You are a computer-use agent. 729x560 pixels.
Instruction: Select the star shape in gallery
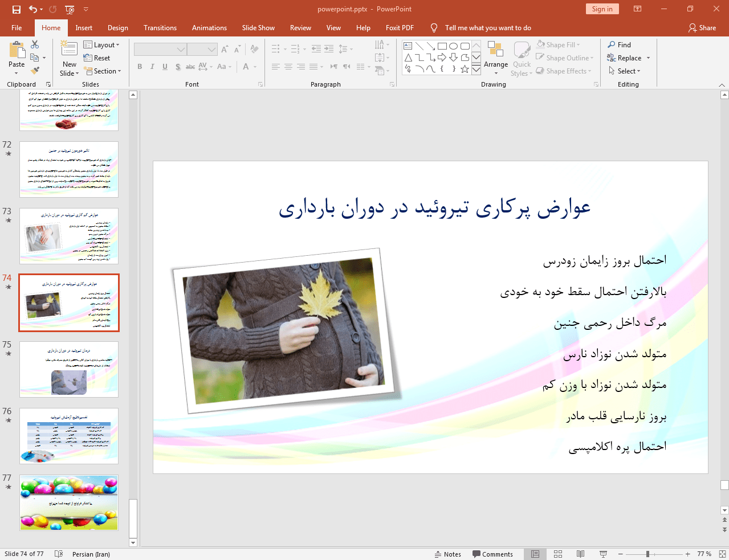[x=465, y=69]
